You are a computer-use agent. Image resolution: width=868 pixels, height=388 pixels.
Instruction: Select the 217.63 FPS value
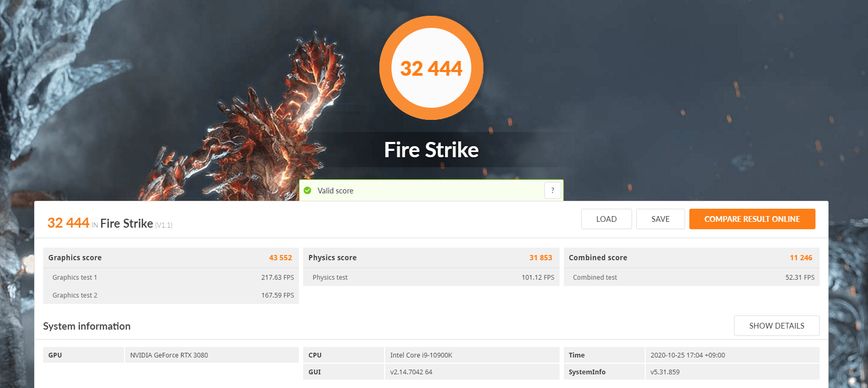[277, 277]
